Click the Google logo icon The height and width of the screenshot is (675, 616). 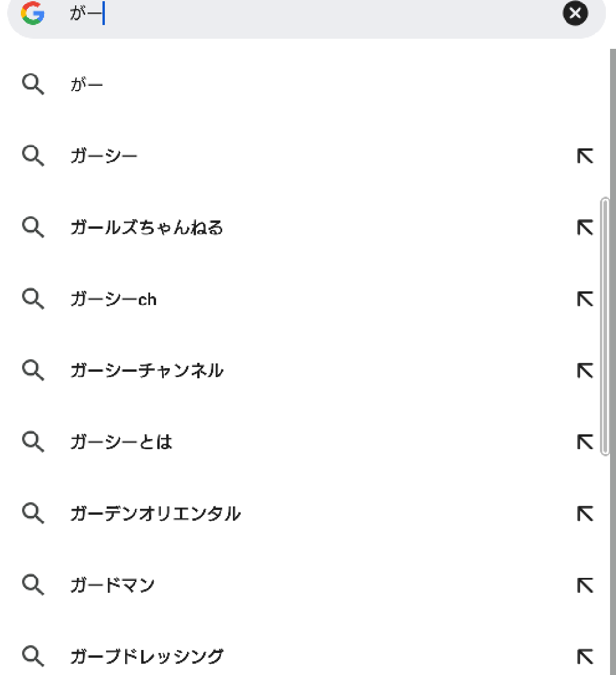33,13
